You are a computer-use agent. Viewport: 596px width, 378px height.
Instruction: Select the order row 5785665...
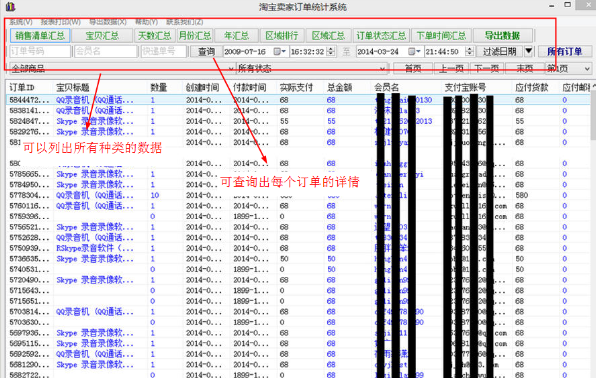(x=298, y=174)
